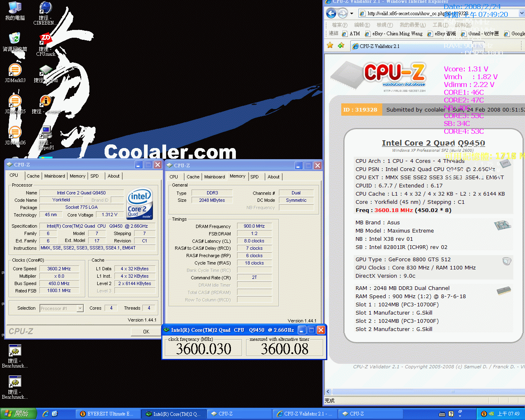Viewport: 525px width, 420px height.
Task: Click the taskbar clock showing 上午 07:49
Action: (508, 414)
